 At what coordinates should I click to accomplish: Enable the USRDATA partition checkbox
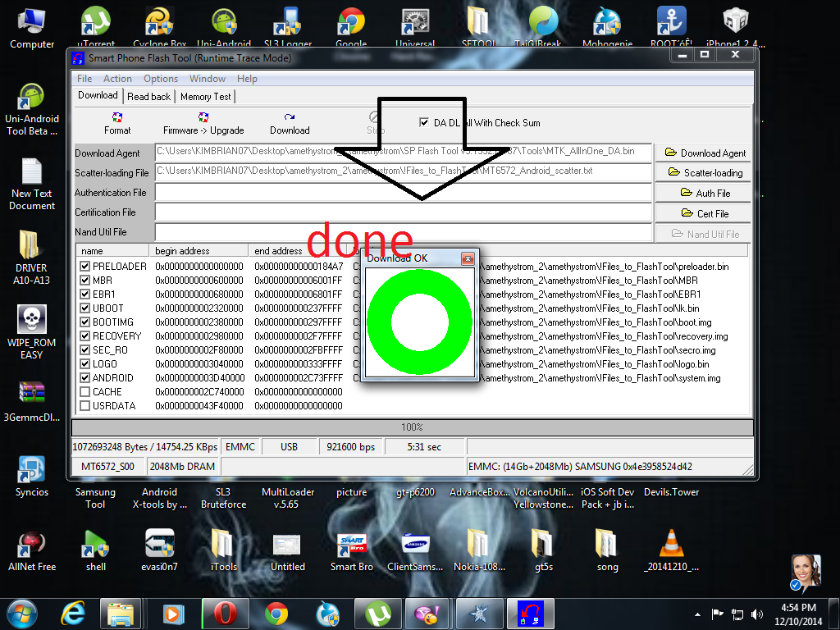click(85, 406)
